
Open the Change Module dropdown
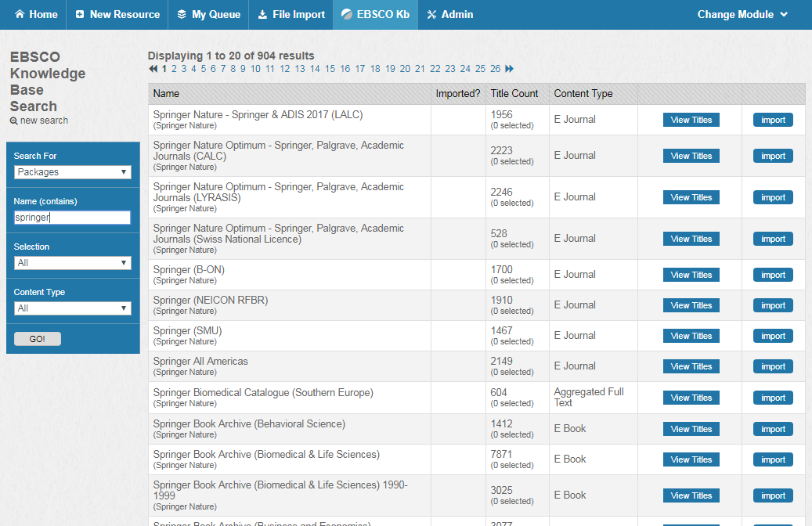click(x=742, y=15)
